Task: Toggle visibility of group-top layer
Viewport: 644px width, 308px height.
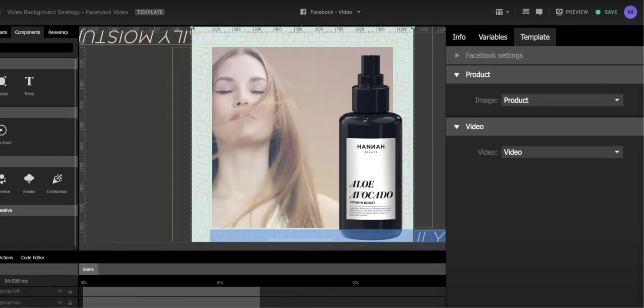Action: click(60, 303)
